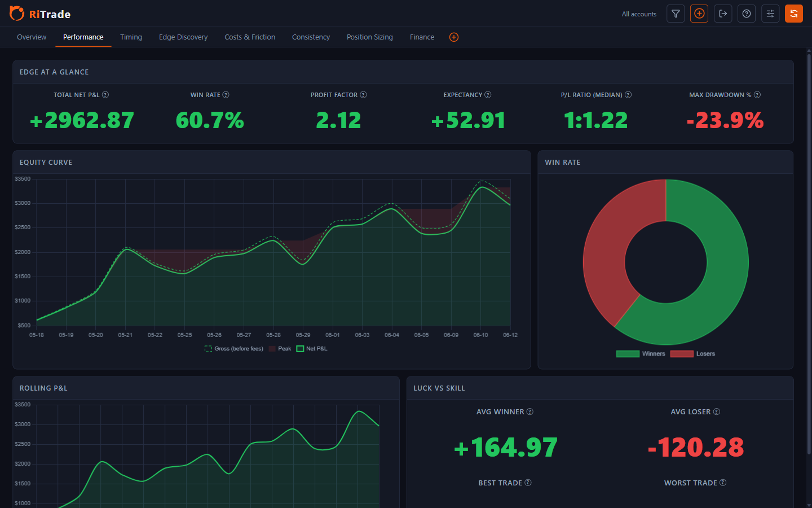Click info icon next to Profit Factor
812x508 pixels.
(364, 95)
